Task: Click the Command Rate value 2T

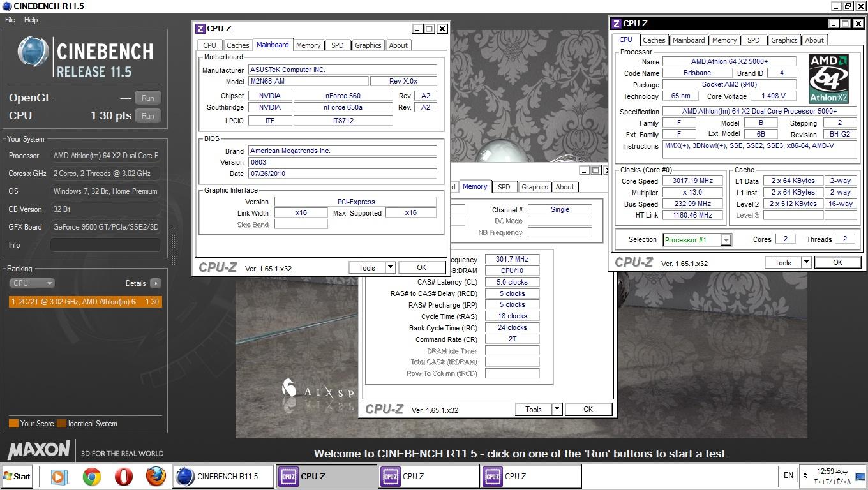Action: point(512,339)
